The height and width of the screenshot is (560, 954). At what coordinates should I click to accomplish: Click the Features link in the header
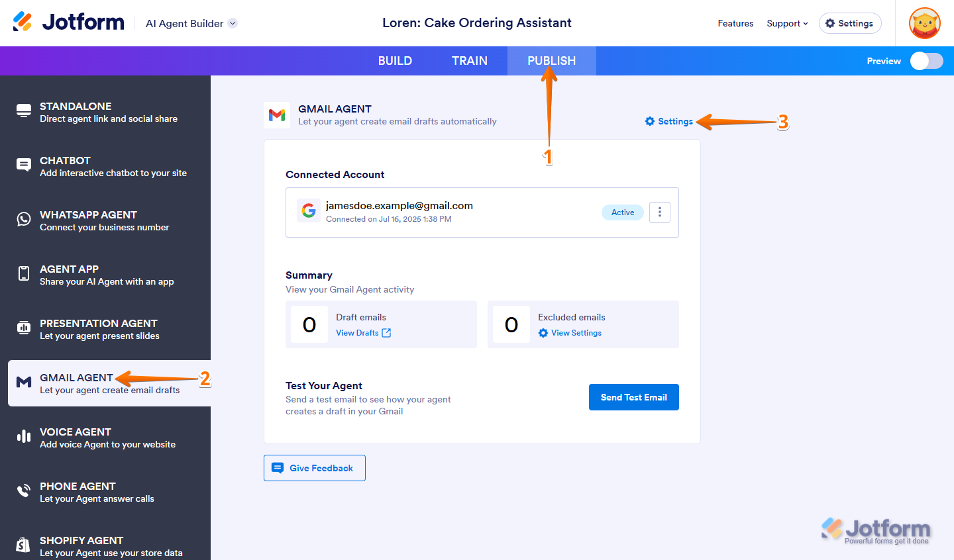click(x=735, y=23)
